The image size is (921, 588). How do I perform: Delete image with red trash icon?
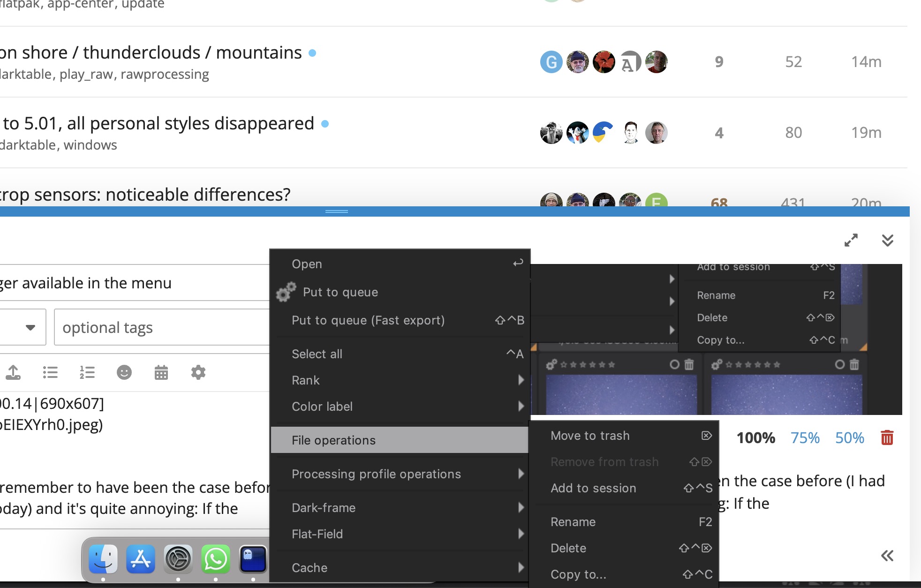(x=887, y=437)
